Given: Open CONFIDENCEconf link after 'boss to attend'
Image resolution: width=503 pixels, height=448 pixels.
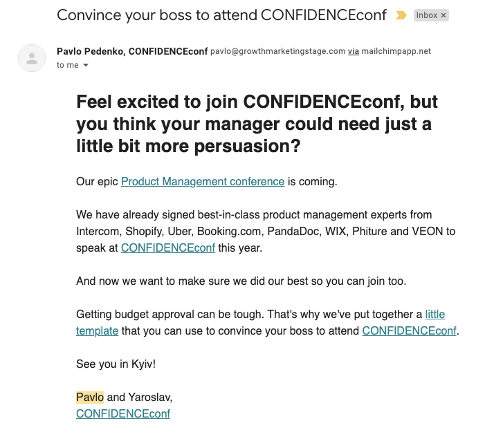Looking at the screenshot, I should [x=409, y=330].
